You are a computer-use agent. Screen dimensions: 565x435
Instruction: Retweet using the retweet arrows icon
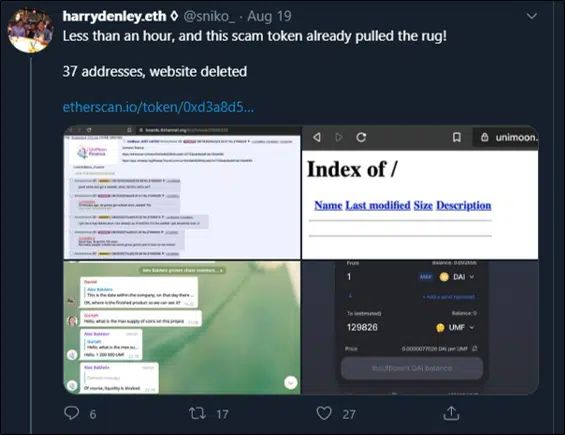point(197,413)
